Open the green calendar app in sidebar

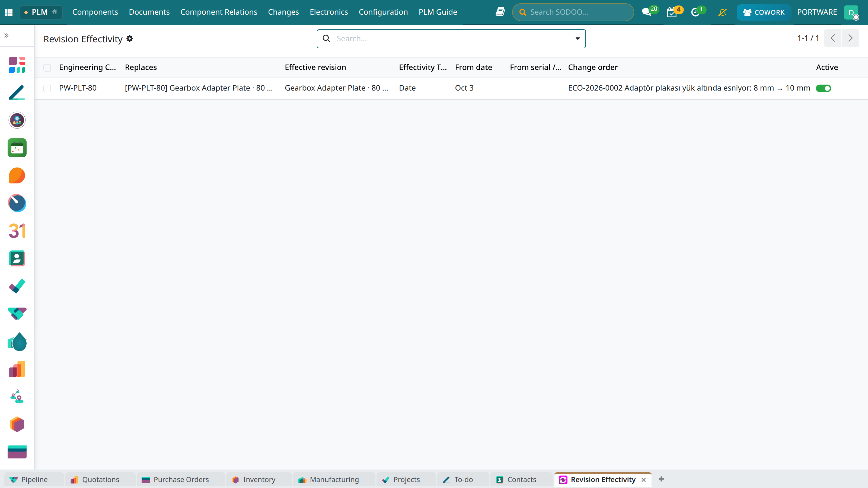(x=17, y=148)
